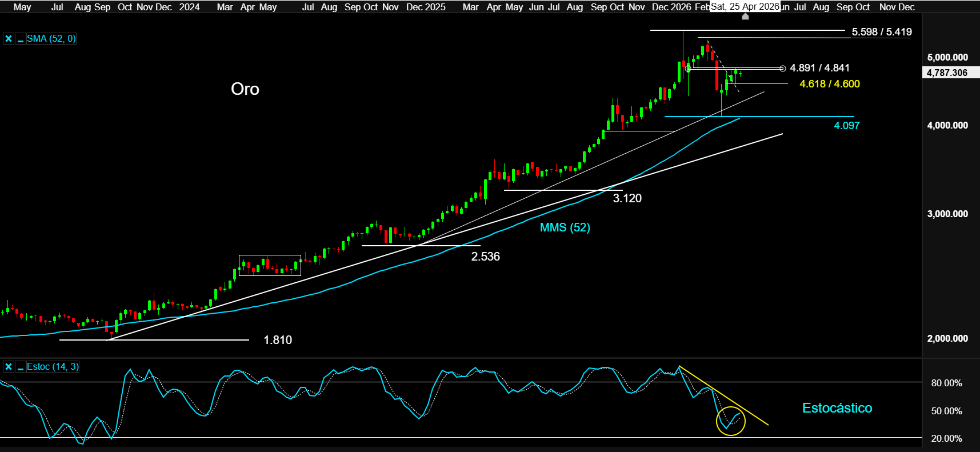This screenshot has width=980, height=452.
Task: Click the 2,000.000 price axis label
Action: point(947,338)
